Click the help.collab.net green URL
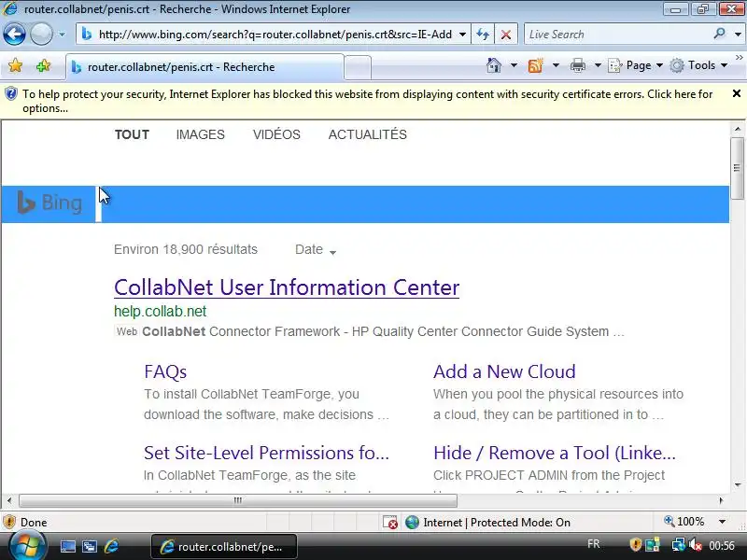Screen dimensions: 747x560 tap(160, 312)
